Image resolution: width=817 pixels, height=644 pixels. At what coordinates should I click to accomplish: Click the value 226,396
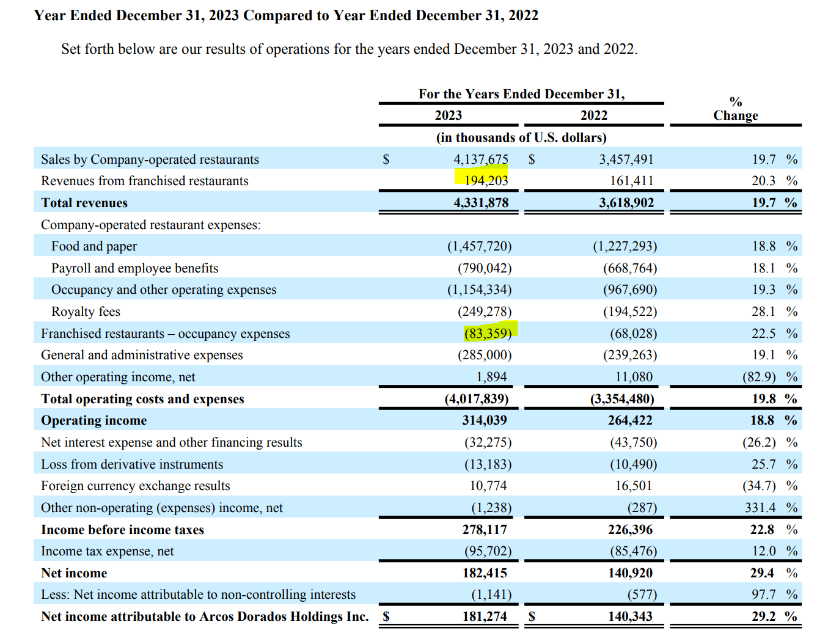630,530
